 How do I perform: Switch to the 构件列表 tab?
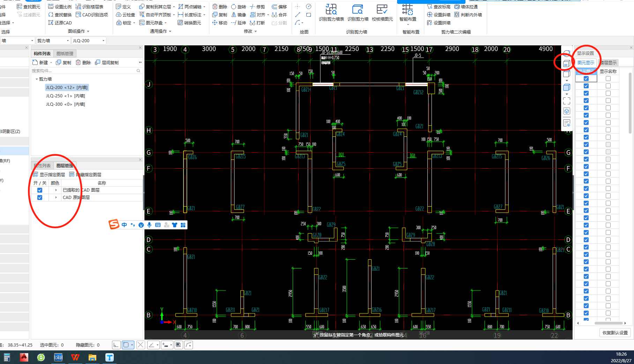[42, 53]
